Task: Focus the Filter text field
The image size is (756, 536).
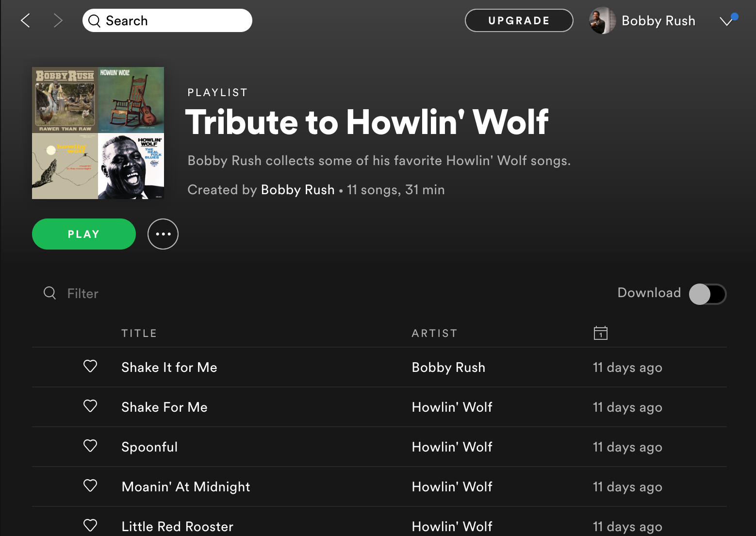Action: pyautogui.click(x=83, y=293)
